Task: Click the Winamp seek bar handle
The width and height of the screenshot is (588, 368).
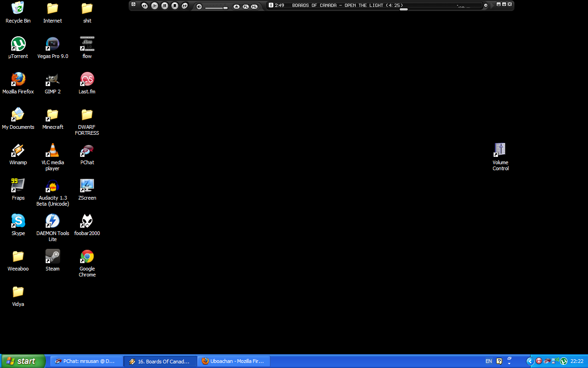Action: [x=403, y=9]
